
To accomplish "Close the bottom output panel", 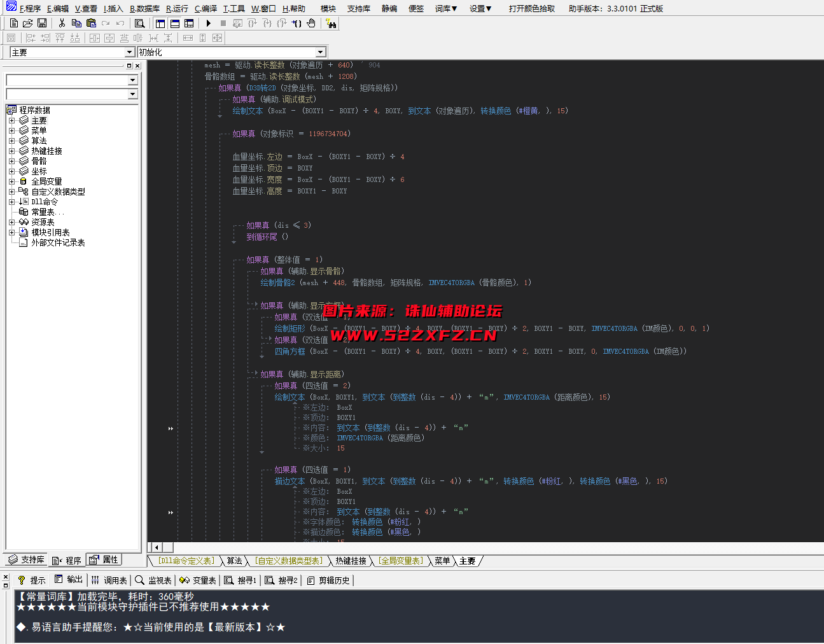I will click(x=6, y=577).
